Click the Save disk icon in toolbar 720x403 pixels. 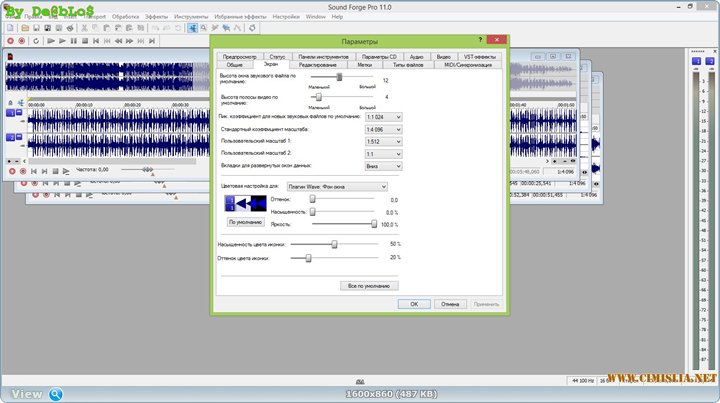36,28
